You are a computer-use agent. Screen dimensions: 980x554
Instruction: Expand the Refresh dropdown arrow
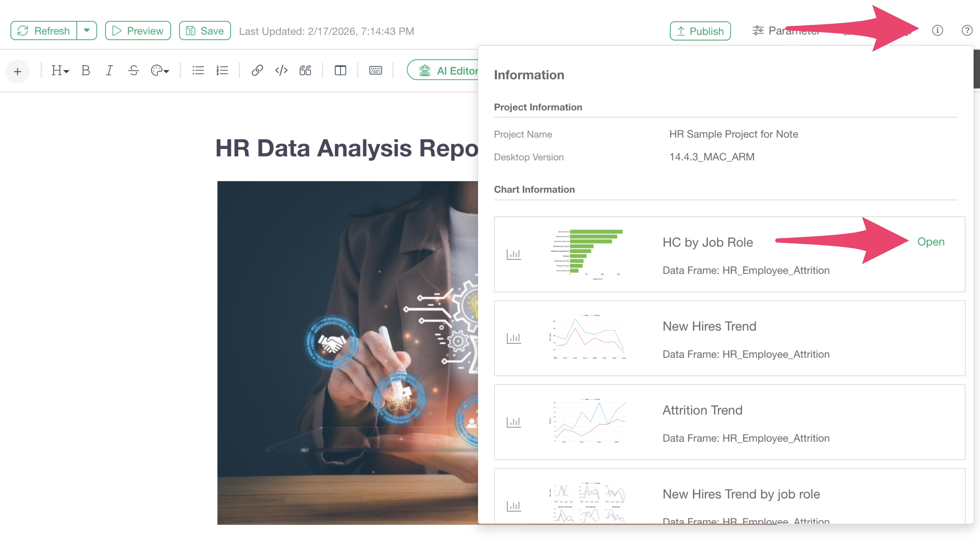[x=87, y=30]
